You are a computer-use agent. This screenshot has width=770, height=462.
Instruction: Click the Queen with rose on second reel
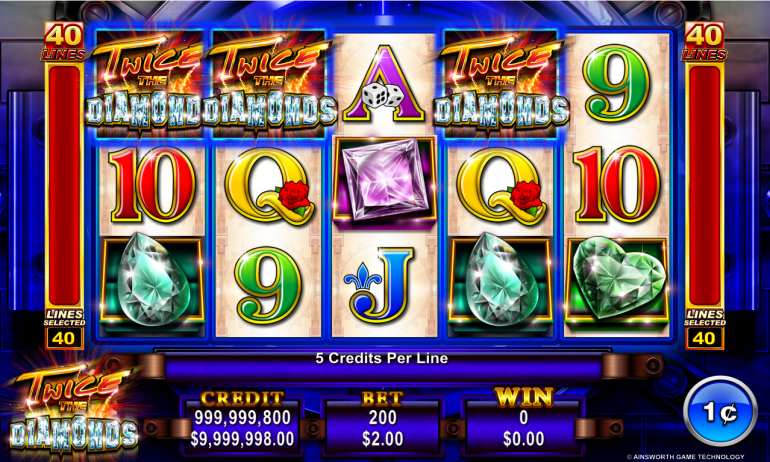[x=269, y=186]
